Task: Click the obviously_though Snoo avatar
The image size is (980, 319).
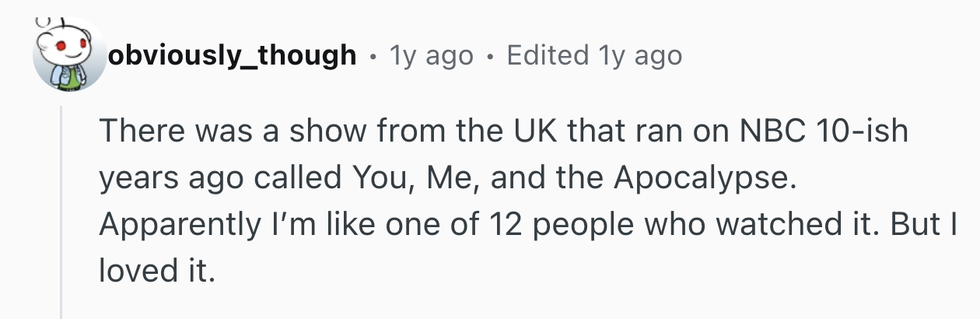Action: click(x=69, y=55)
